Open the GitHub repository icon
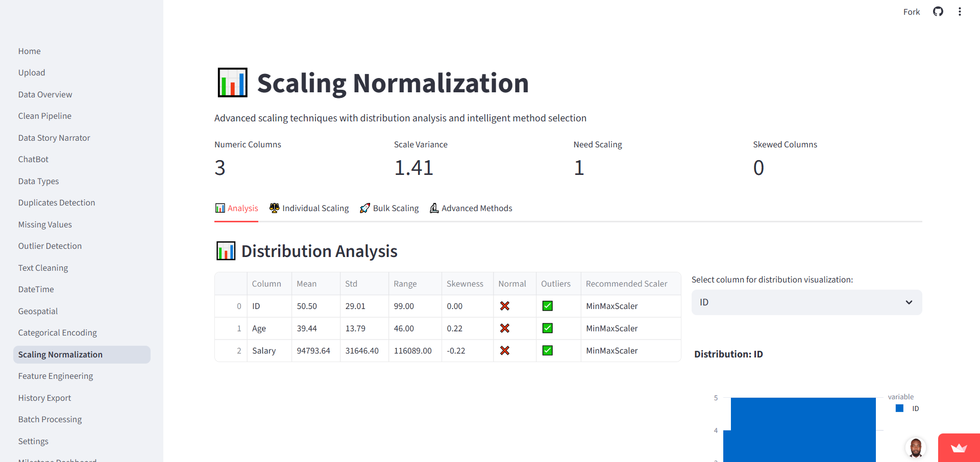The image size is (980, 462). pyautogui.click(x=938, y=11)
